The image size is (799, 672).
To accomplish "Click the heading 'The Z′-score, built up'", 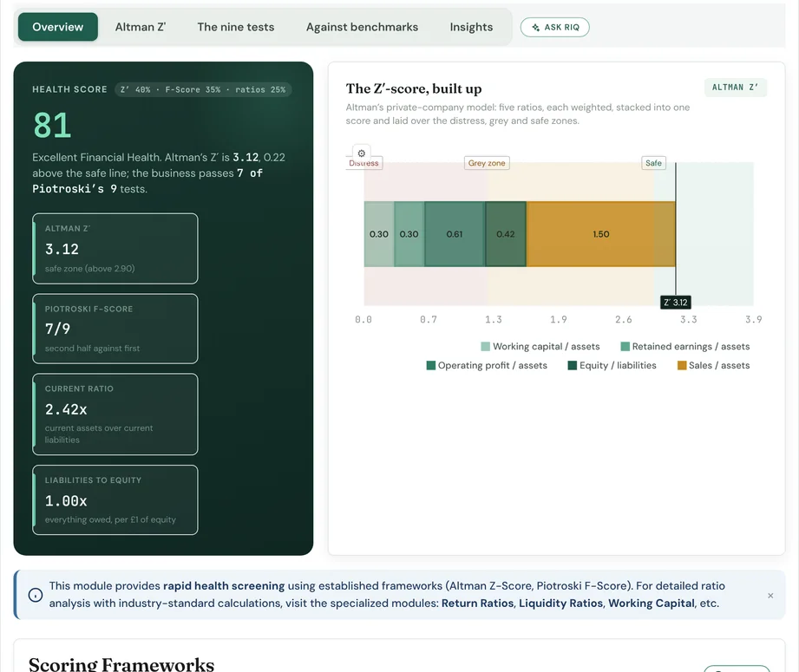I will click(x=414, y=88).
